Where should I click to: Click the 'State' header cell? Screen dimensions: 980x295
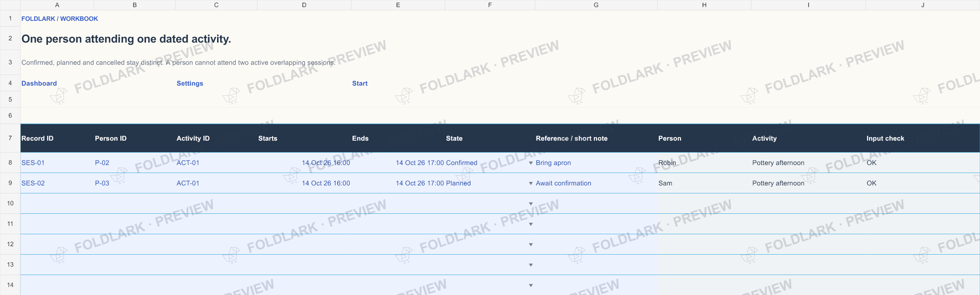(x=490, y=138)
